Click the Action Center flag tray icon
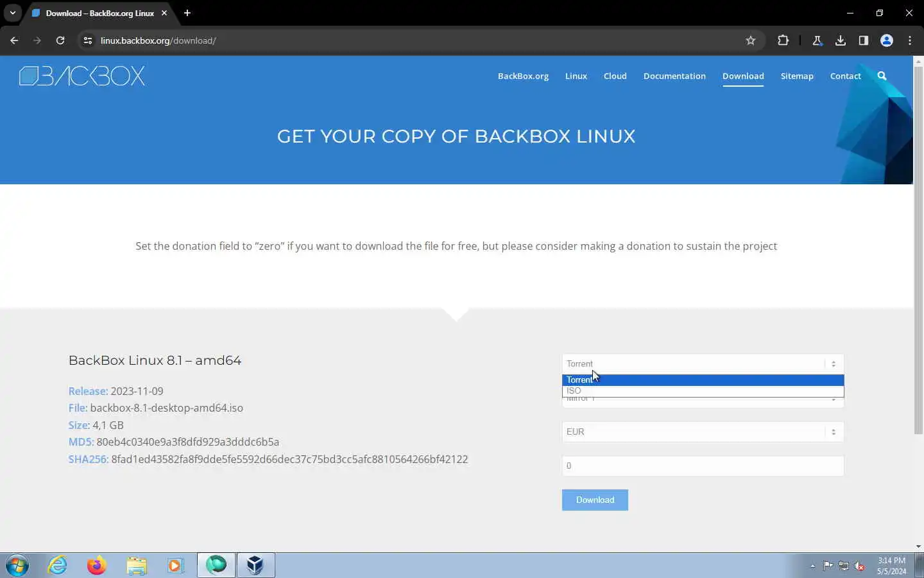 [828, 566]
